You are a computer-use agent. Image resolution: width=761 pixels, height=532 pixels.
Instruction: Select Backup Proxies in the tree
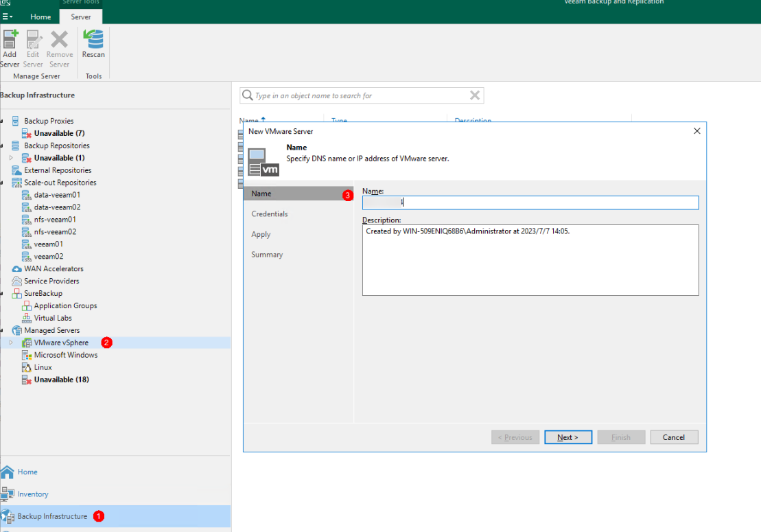[x=49, y=121]
